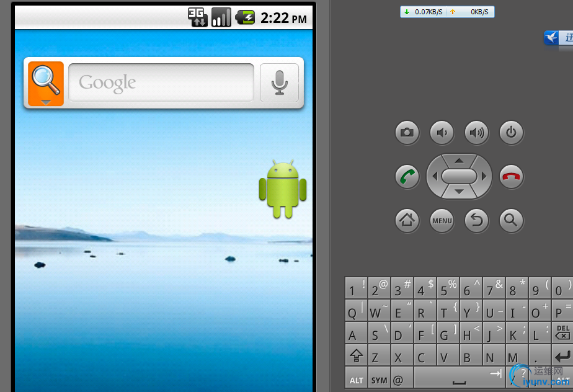Viewport: 573px width, 392px height.
Task: Click the upload speed 0KB/S indicator
Action: (x=470, y=12)
